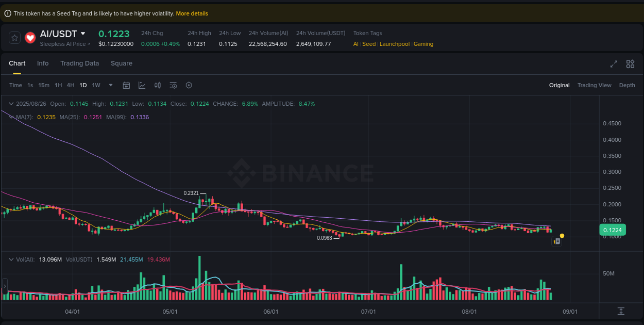Collapse the Vol indicator panel chevron

click(x=11, y=259)
